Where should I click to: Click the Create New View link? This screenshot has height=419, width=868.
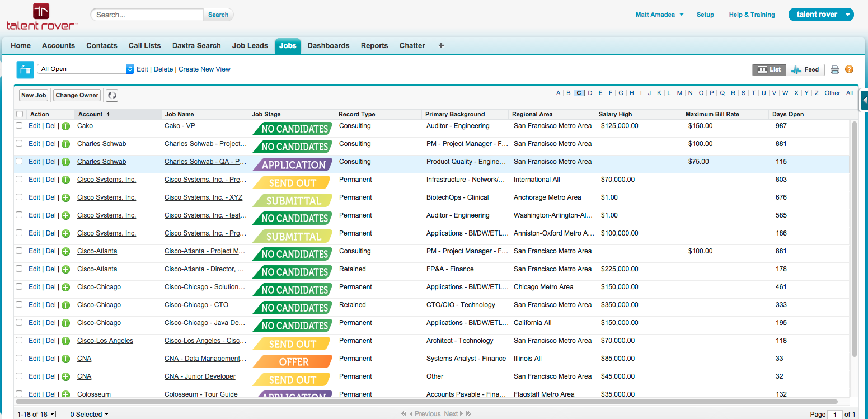204,69
